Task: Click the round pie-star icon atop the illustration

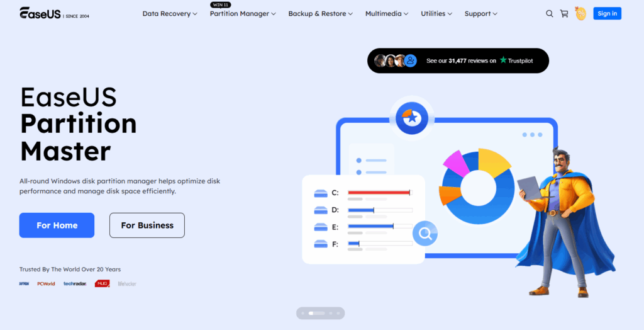Action: coord(412,118)
